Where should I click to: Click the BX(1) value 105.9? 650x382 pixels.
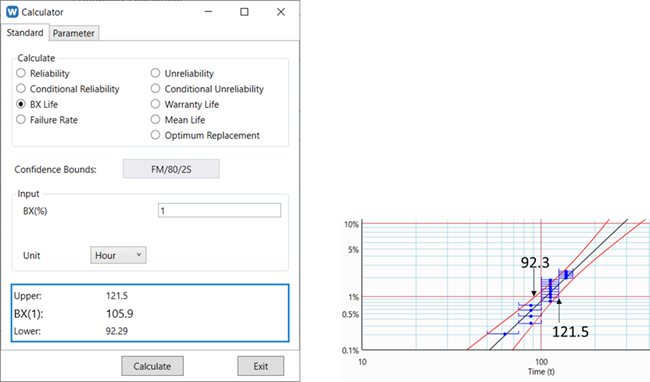pos(120,314)
